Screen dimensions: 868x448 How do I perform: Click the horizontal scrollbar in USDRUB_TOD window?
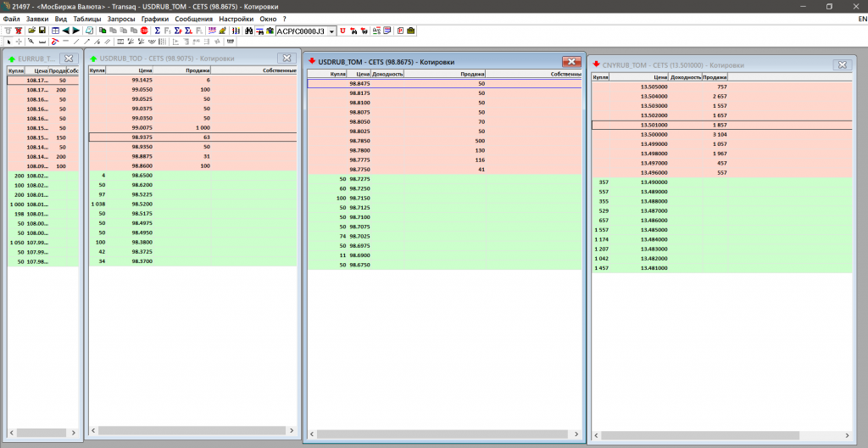[x=194, y=431]
